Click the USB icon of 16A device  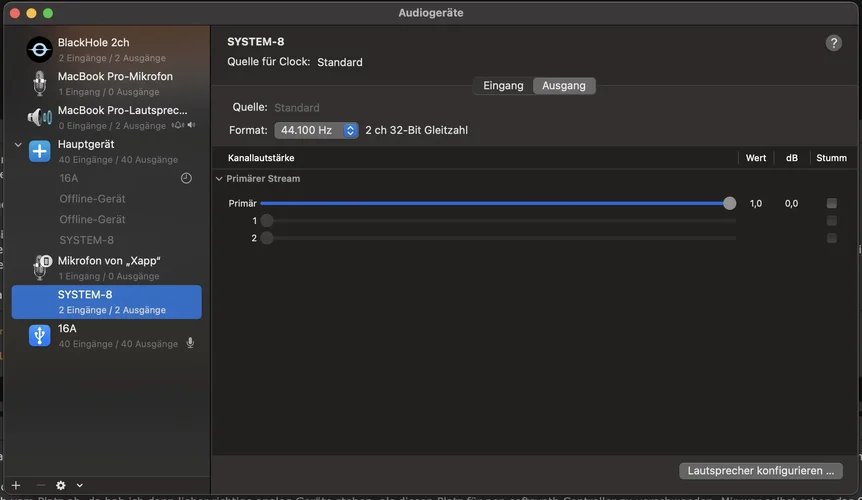(x=39, y=335)
